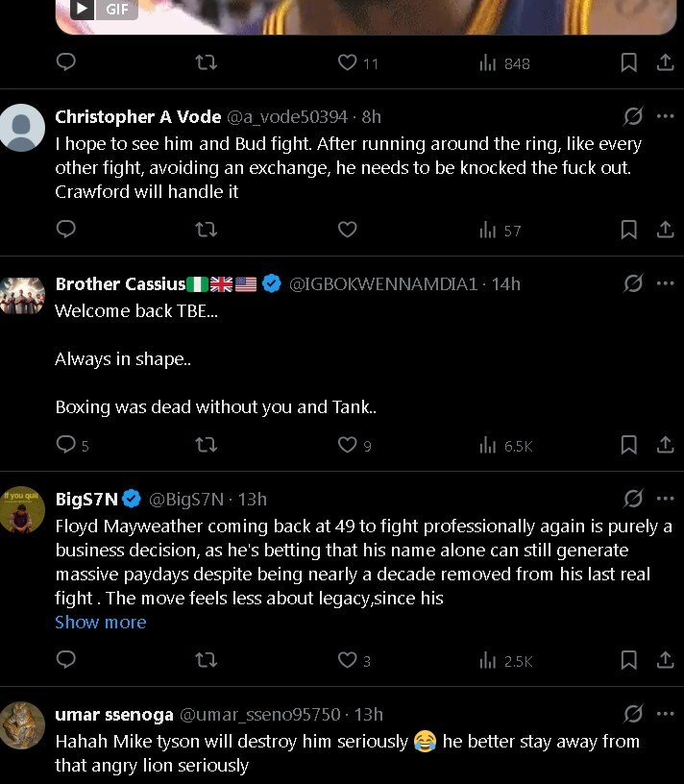Open more options menu on BigS7N's post
684x784 pixels.
[665, 500]
